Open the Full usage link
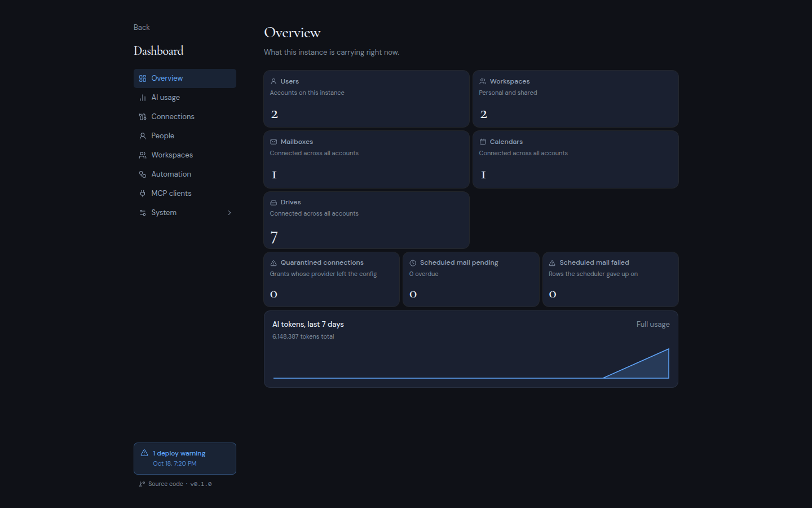This screenshot has height=508, width=812. [x=653, y=325]
